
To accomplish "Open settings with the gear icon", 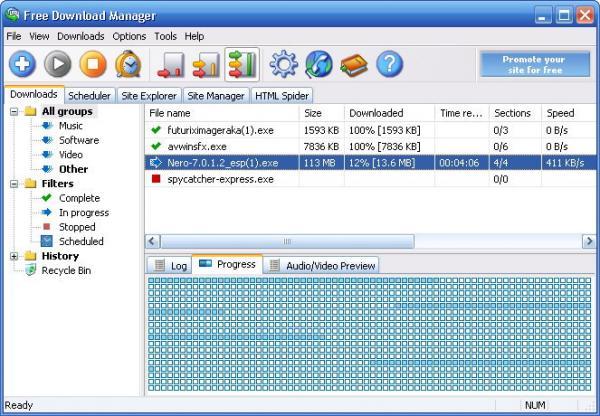I will (284, 64).
